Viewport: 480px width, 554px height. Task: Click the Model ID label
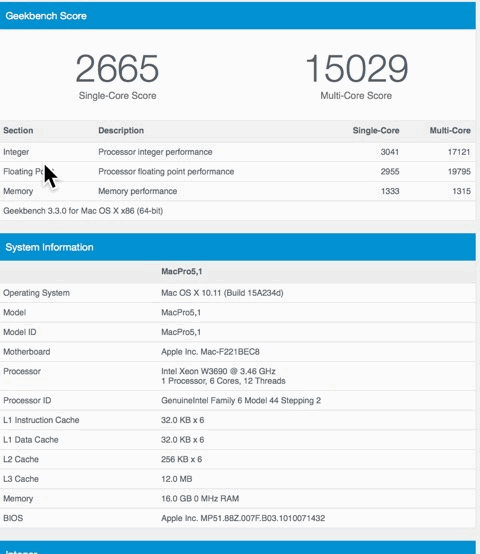[20, 332]
